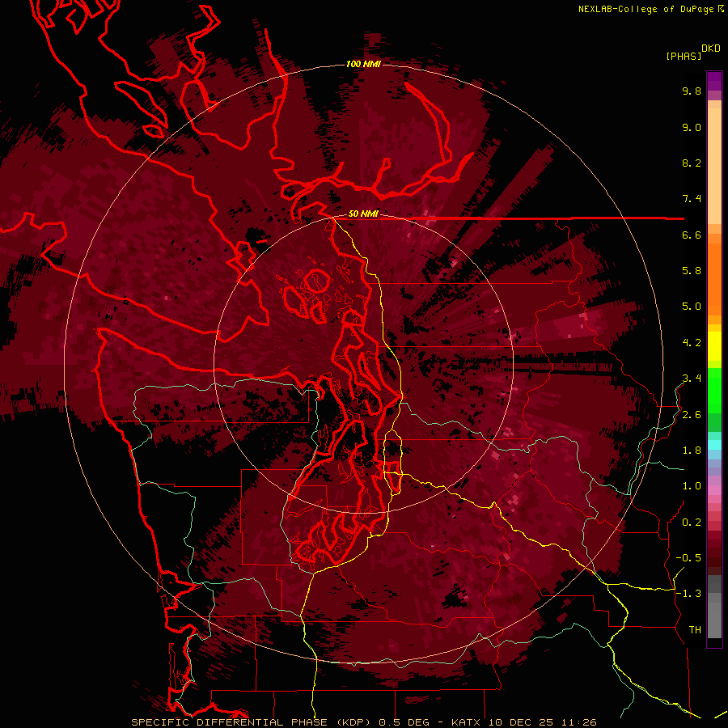Click the 11:26 timestamp in the footer
Image resolution: width=728 pixels, height=728 pixels.
click(x=579, y=722)
